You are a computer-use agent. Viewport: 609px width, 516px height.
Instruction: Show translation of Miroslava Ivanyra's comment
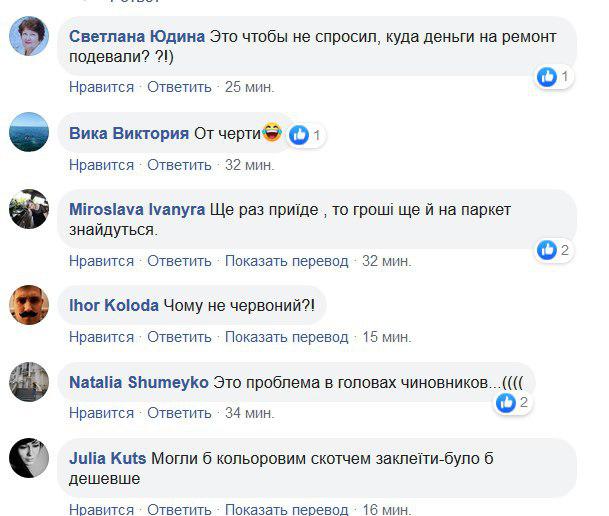click(286, 261)
